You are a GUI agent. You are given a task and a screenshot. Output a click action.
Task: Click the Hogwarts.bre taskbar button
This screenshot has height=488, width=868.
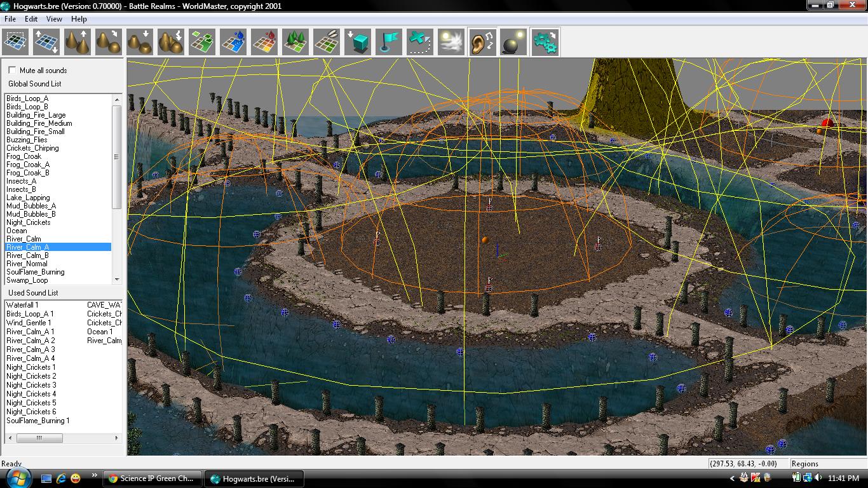click(x=254, y=478)
